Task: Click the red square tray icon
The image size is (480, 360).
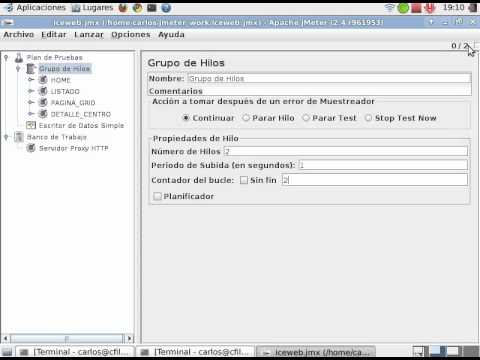Action: (x=416, y=8)
